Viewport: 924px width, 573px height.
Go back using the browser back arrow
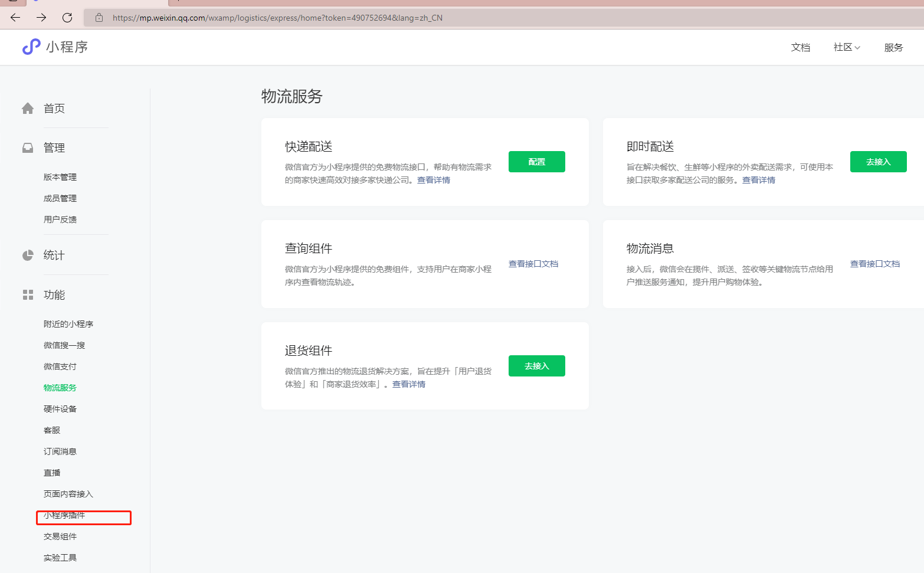[x=15, y=18]
